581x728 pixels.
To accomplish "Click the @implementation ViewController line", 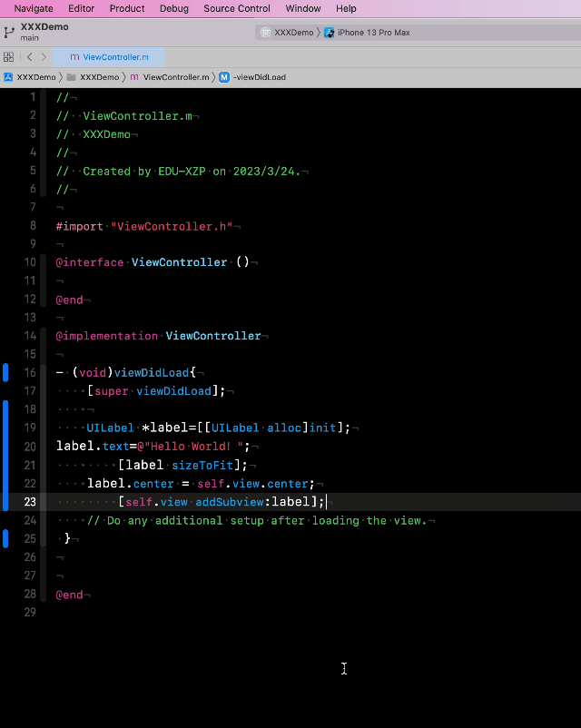I will click(x=158, y=336).
